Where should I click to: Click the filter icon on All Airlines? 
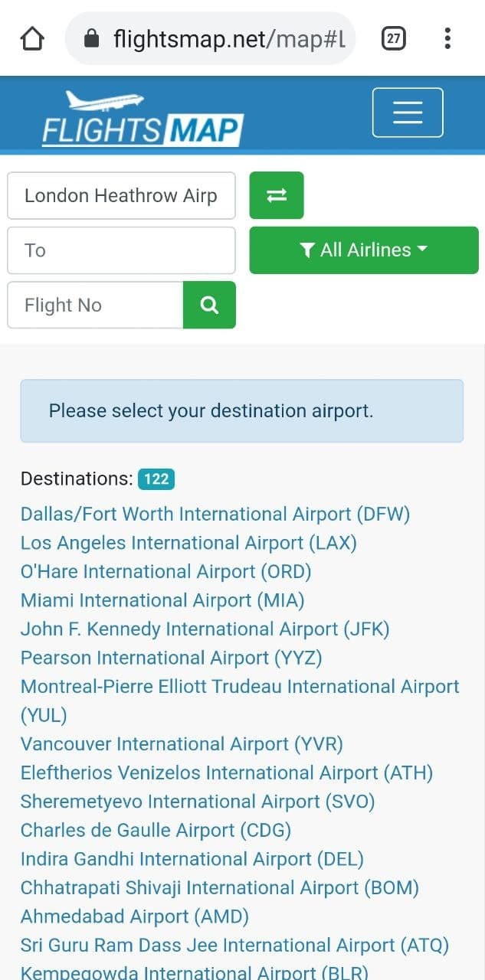[308, 250]
